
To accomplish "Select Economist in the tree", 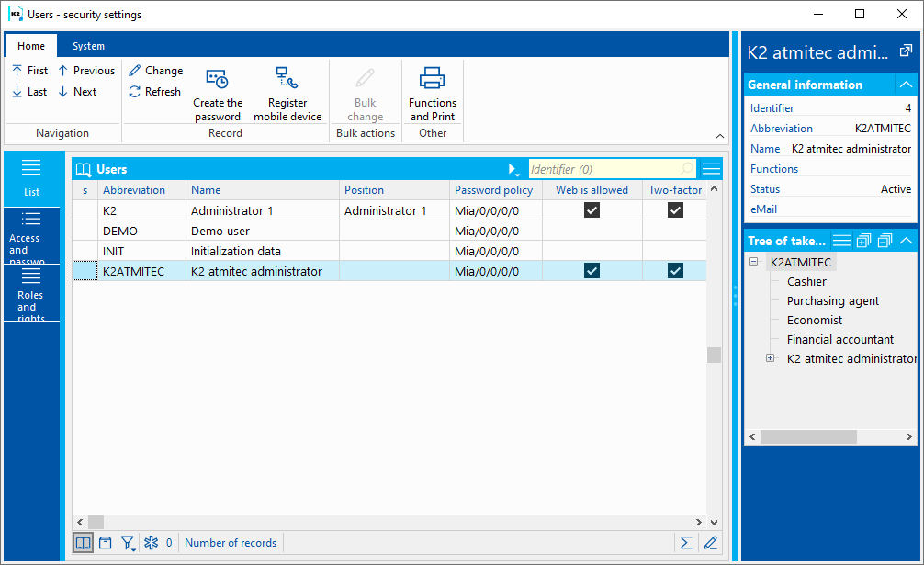I will 815,320.
